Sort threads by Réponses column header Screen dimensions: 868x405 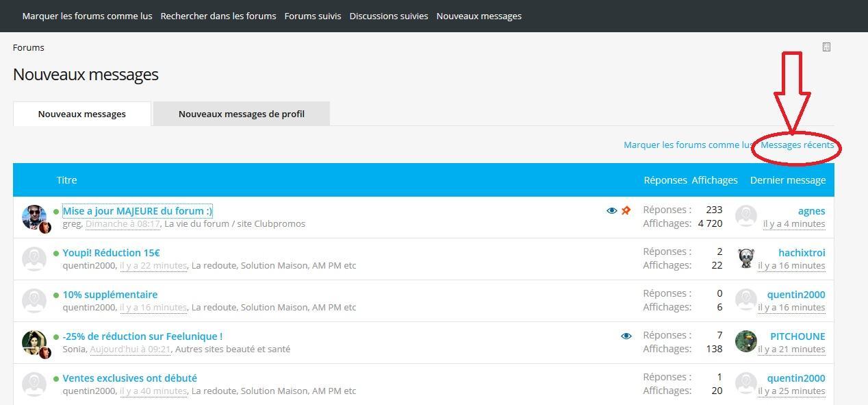665,180
